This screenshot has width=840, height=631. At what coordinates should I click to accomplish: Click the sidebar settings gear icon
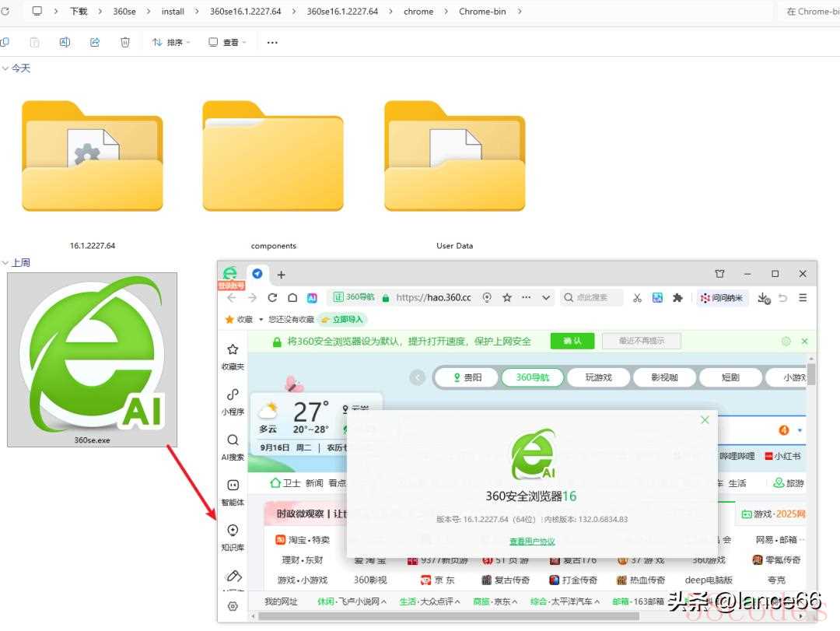233,606
